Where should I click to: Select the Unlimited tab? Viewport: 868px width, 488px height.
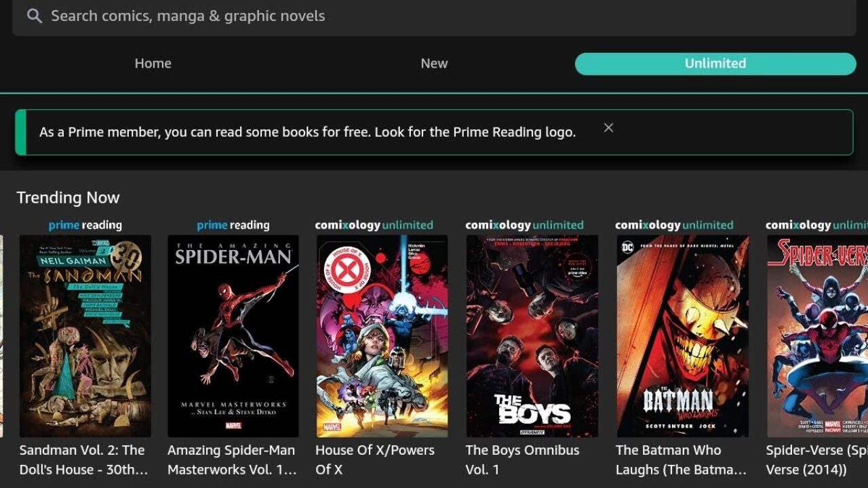tap(715, 64)
